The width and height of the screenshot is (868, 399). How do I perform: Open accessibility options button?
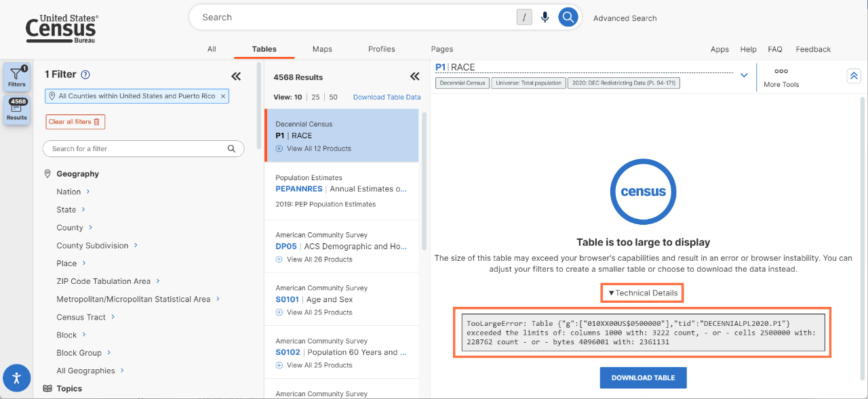tap(17, 378)
